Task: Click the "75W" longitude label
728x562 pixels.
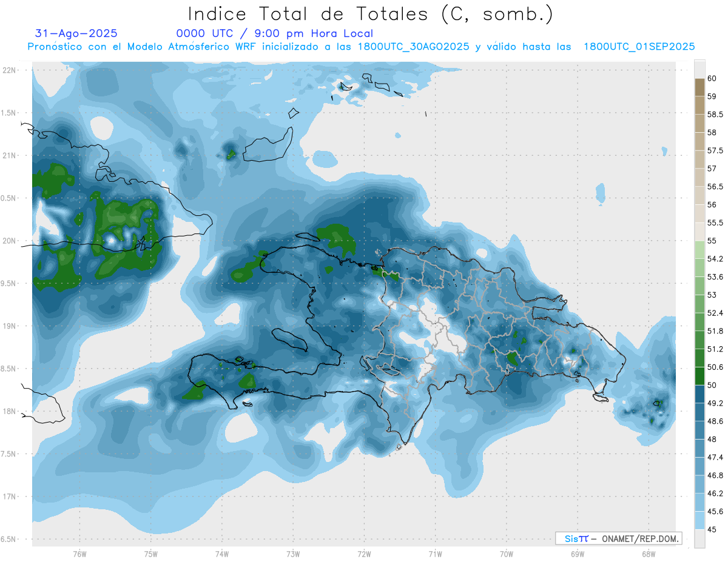Action: 151,554
